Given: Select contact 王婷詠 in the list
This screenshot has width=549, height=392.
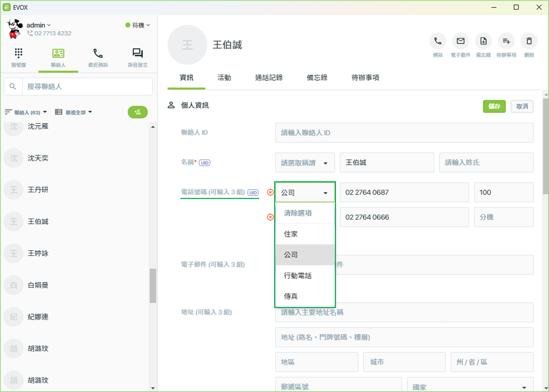Looking at the screenshot, I should click(x=75, y=253).
